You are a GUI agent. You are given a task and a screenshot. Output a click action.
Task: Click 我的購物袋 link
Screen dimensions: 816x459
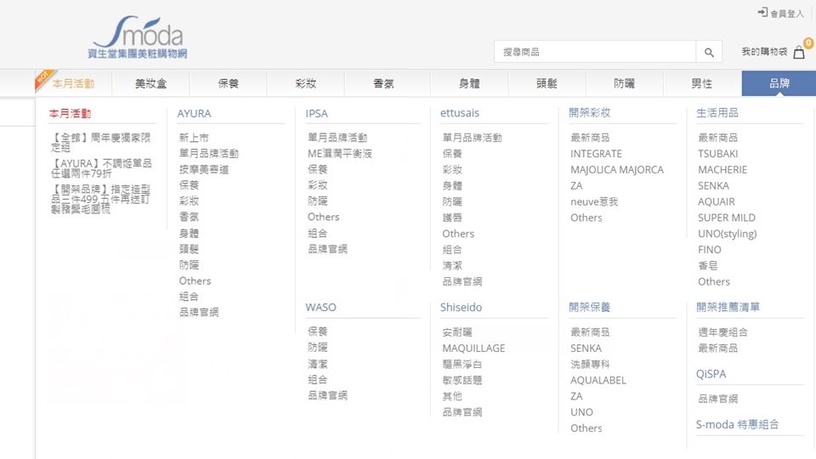[764, 52]
